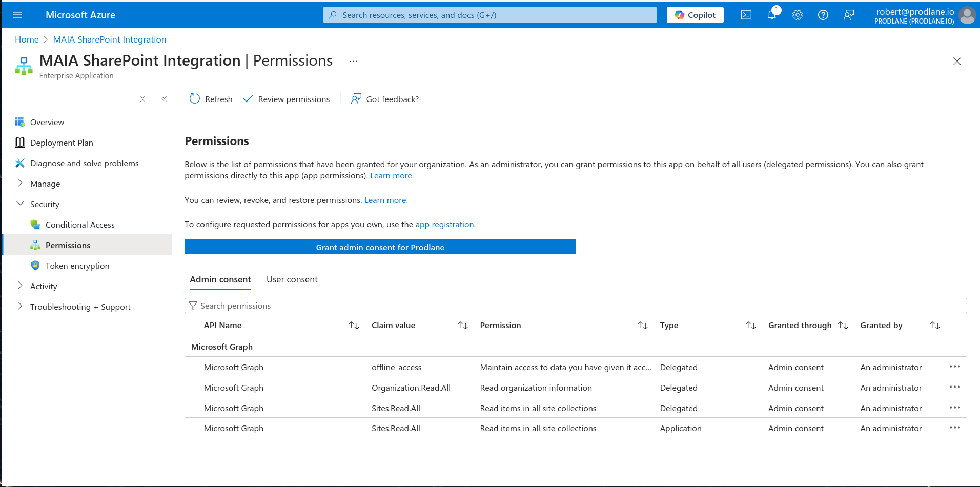The image size is (980, 487).
Task: Expand the Activity section
Action: point(44,286)
